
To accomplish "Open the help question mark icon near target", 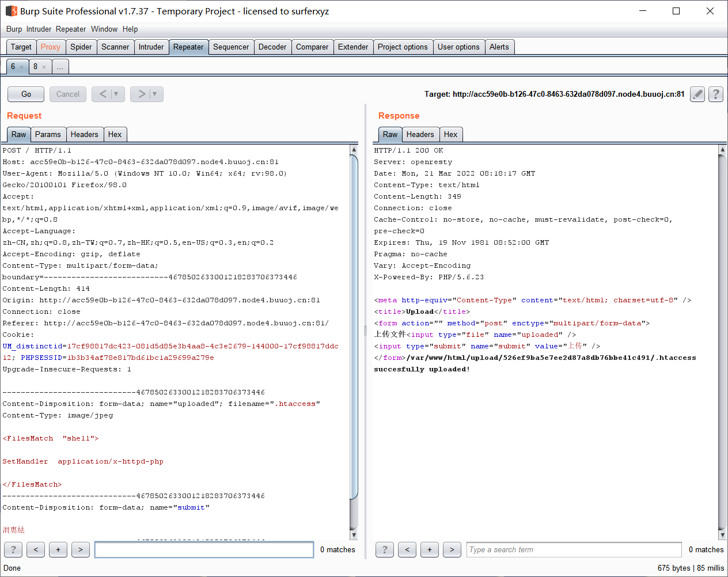I will tap(716, 94).
